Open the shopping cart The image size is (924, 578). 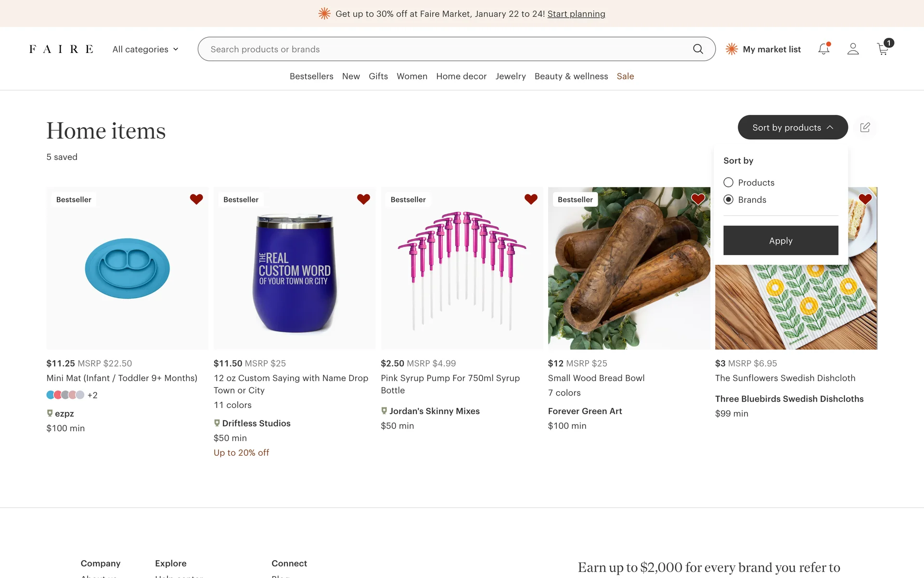point(883,49)
